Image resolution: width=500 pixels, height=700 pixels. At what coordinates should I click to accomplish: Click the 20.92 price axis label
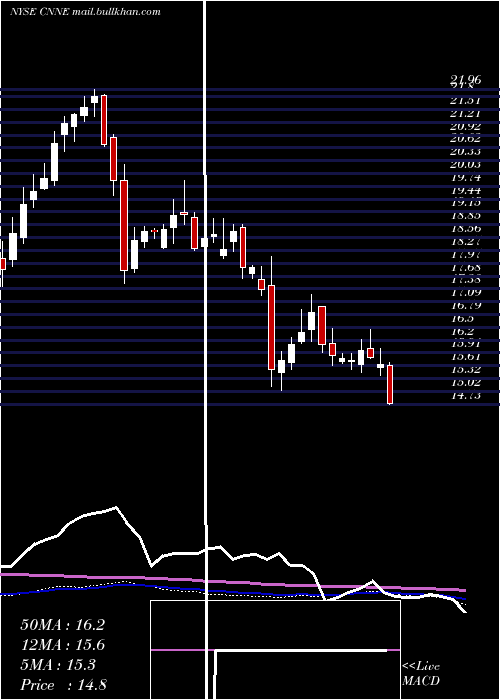click(465, 126)
